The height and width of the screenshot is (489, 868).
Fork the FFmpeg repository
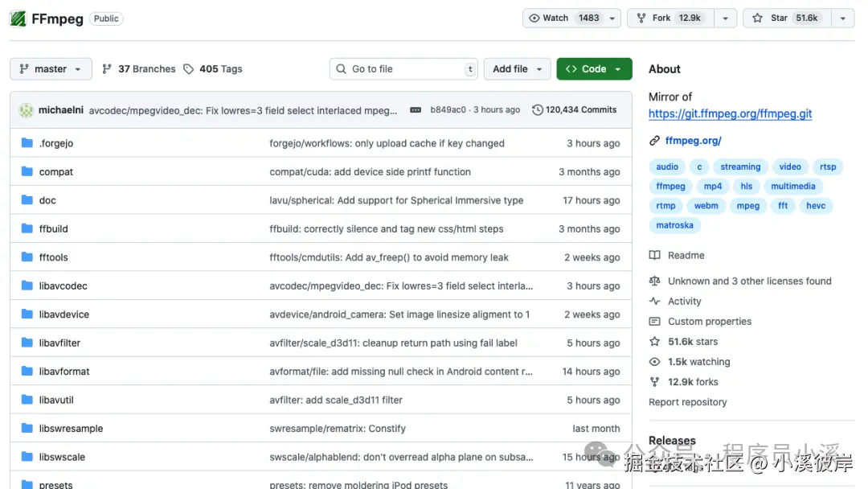click(x=670, y=18)
